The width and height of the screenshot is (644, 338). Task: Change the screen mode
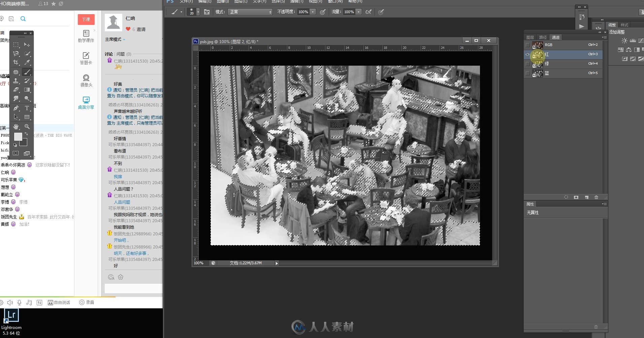point(27,153)
